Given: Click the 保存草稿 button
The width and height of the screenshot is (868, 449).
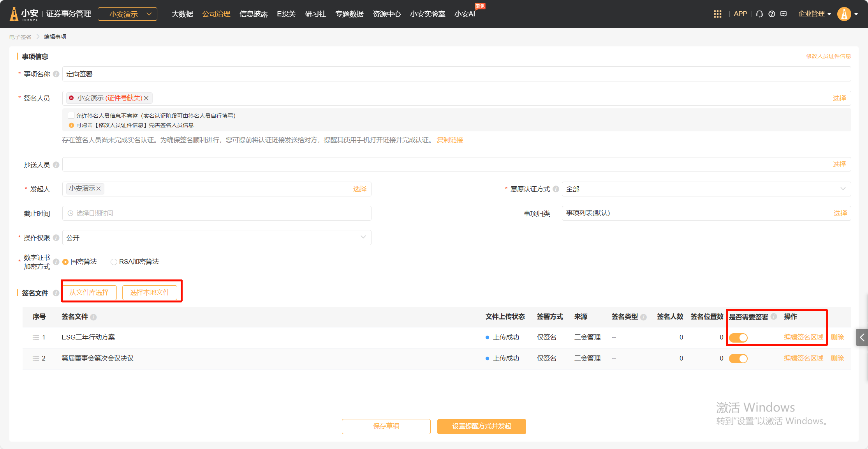Looking at the screenshot, I should pyautogui.click(x=386, y=426).
